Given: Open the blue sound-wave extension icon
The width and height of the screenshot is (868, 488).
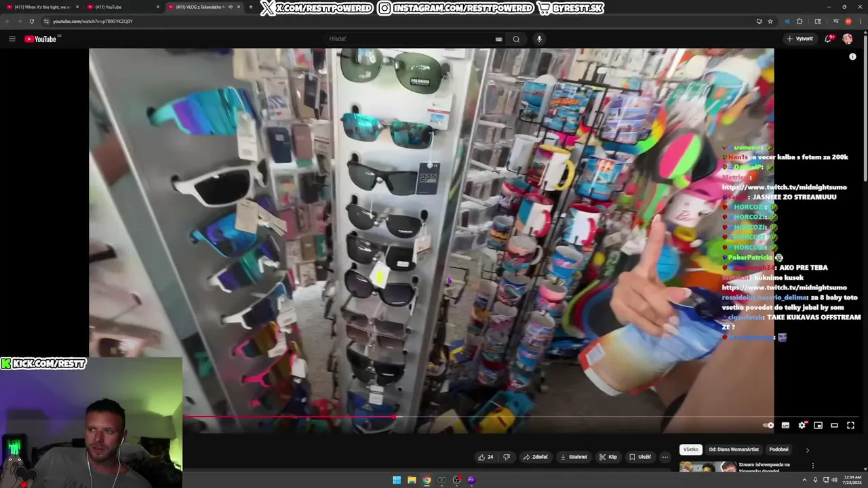Looking at the screenshot, I should coord(787,21).
